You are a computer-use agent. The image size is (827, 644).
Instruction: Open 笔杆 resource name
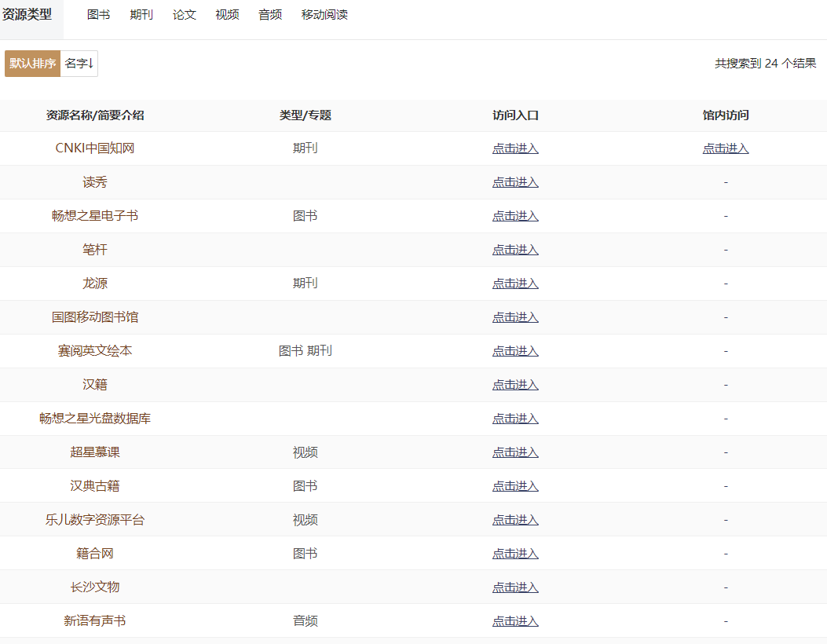pyautogui.click(x=95, y=250)
